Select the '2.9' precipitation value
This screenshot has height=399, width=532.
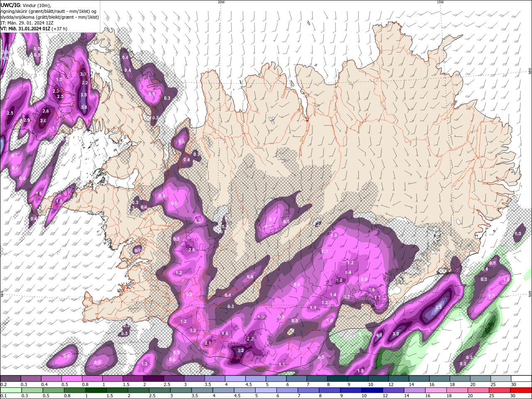coord(27,120)
